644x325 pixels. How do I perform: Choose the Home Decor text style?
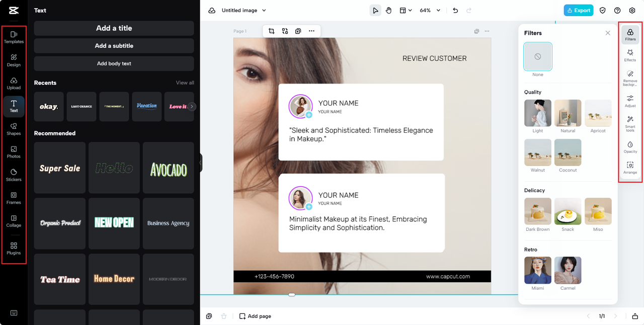click(x=114, y=279)
